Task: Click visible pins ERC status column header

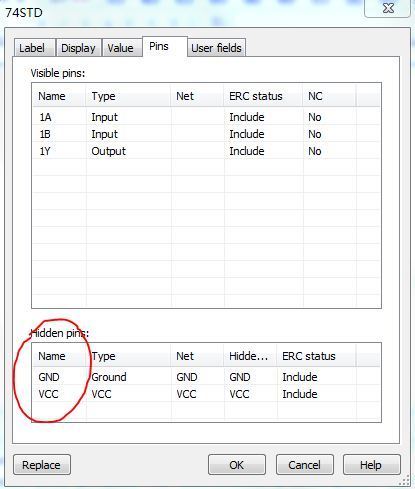Action: [x=263, y=96]
